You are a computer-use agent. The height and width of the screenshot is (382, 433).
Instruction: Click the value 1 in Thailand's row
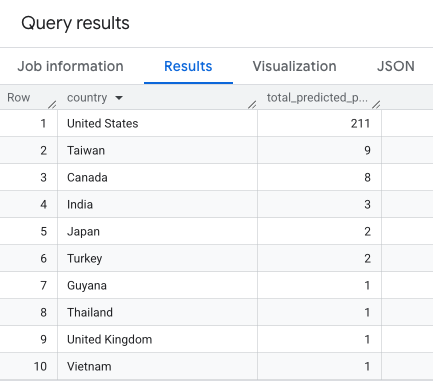click(367, 312)
